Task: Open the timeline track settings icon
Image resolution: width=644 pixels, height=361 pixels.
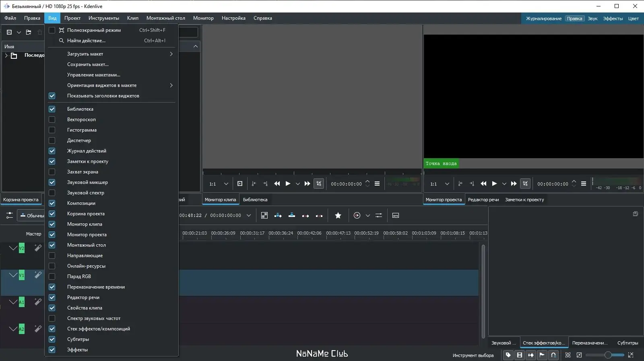Action: 9,216
